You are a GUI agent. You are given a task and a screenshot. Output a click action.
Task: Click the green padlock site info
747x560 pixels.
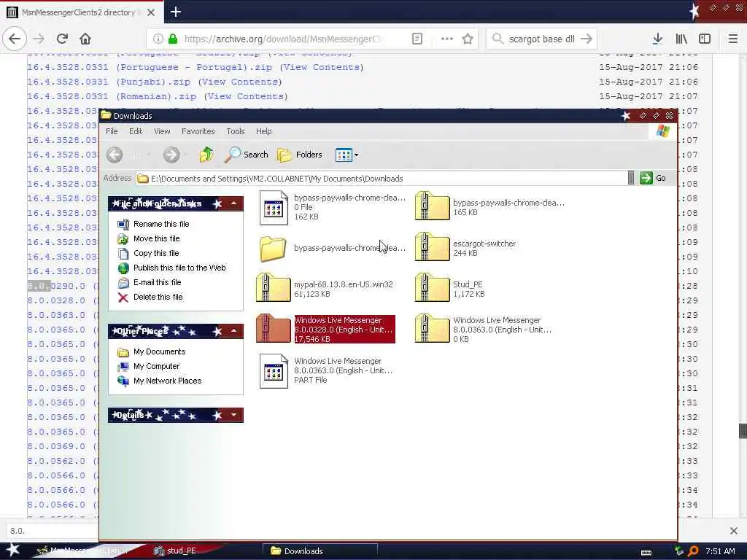pyautogui.click(x=173, y=39)
